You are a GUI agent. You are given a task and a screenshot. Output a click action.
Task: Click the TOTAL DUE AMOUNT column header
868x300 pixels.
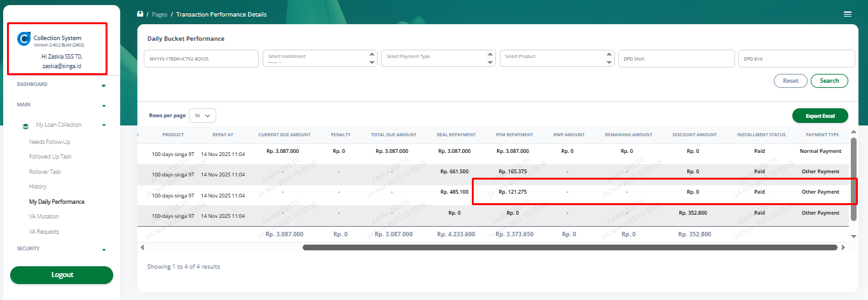[x=394, y=135]
